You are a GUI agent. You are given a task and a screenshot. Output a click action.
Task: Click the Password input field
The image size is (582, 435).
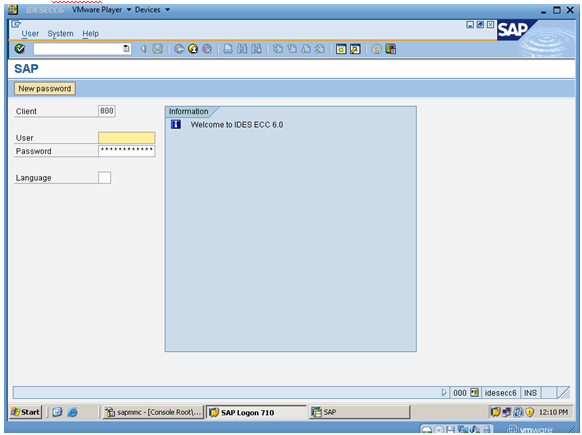[x=127, y=151]
